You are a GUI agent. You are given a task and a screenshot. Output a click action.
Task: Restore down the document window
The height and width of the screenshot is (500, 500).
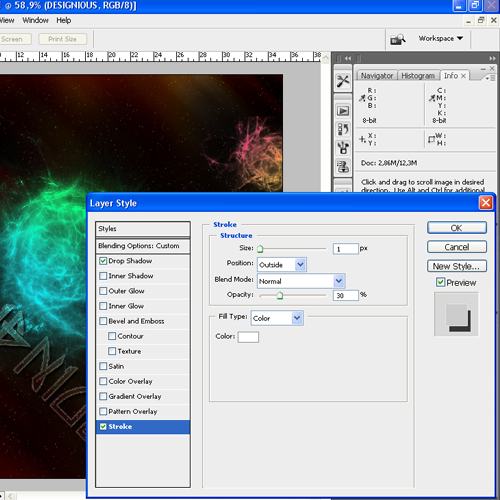(x=481, y=20)
